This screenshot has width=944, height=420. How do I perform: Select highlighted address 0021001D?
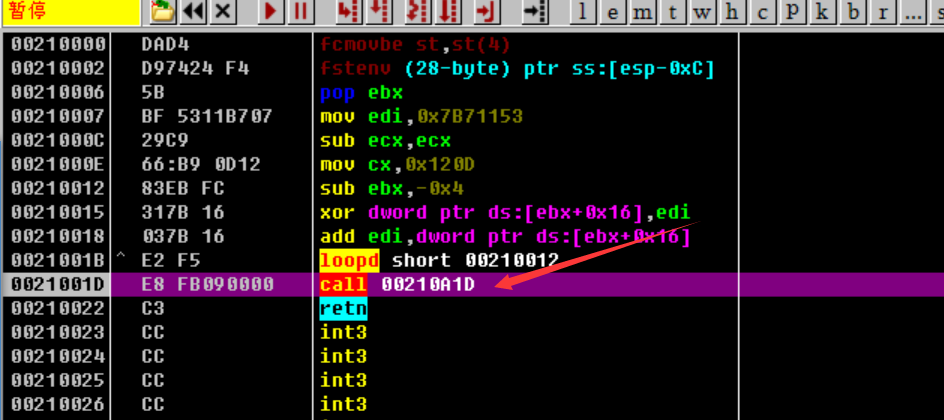click(x=58, y=284)
